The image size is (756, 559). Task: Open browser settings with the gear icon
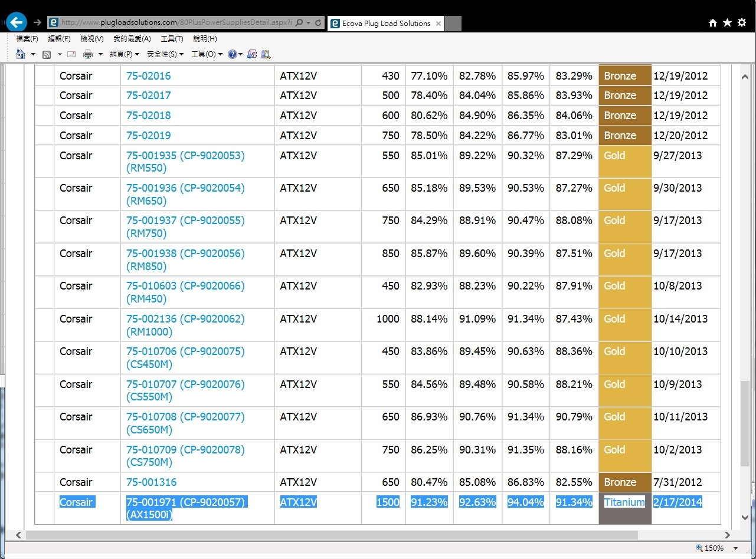(742, 22)
